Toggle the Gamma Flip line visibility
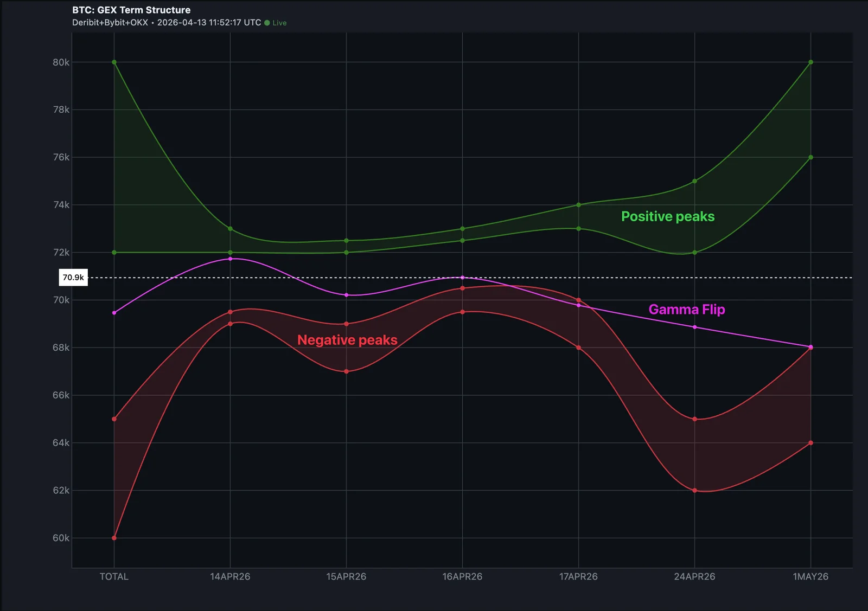Viewport: 868px width, 611px height. [686, 310]
